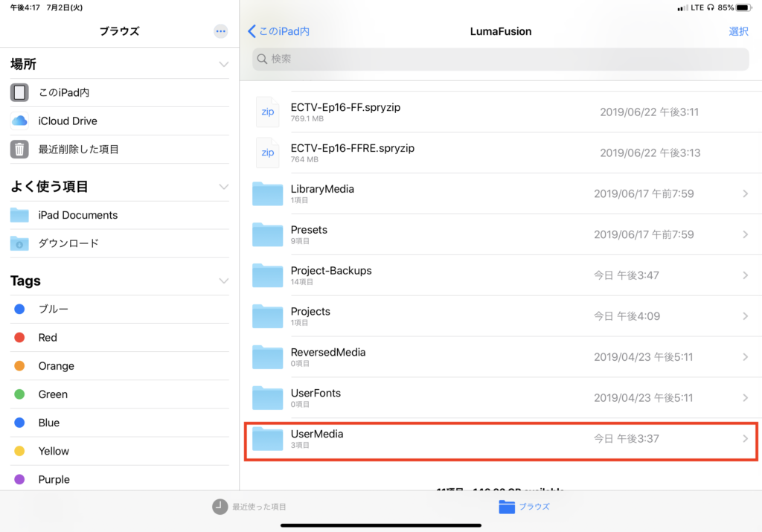The width and height of the screenshot is (762, 532).
Task: Tap the date 2019/06/22 午後3:13
Action: (650, 153)
